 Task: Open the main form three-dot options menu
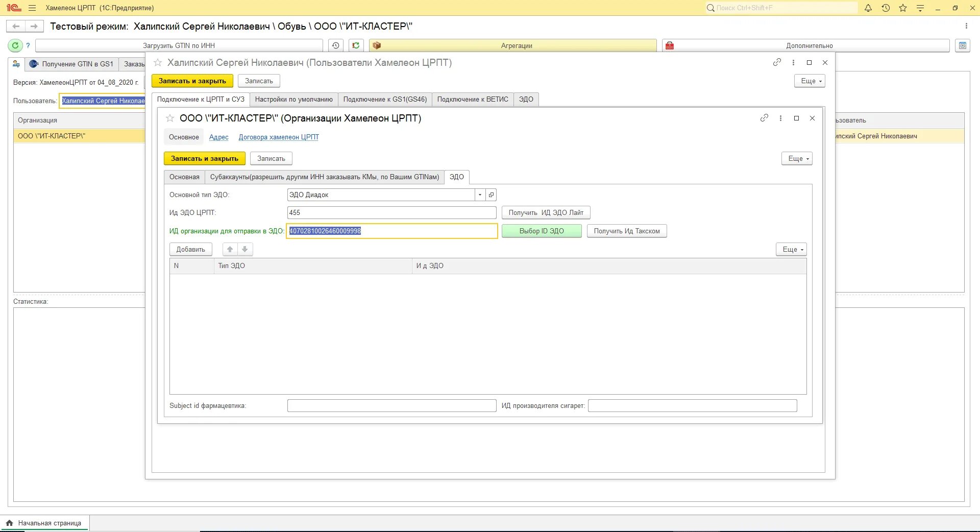[966, 26]
